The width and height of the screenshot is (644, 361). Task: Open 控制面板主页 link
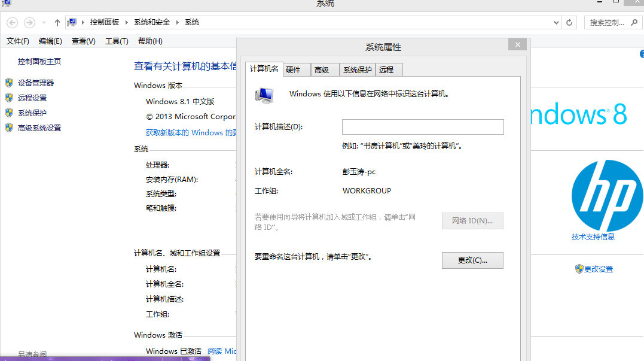click(39, 61)
